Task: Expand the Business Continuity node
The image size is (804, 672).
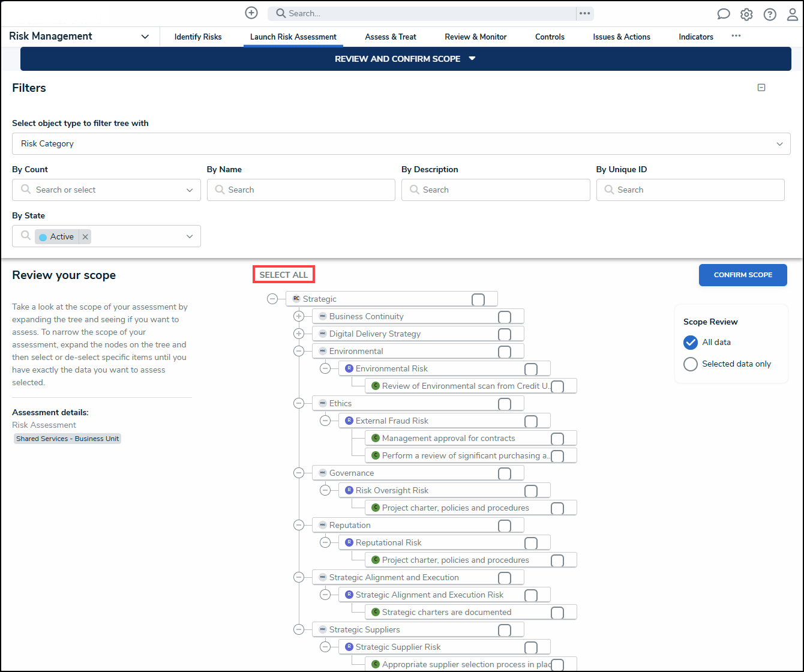Action: [x=299, y=316]
